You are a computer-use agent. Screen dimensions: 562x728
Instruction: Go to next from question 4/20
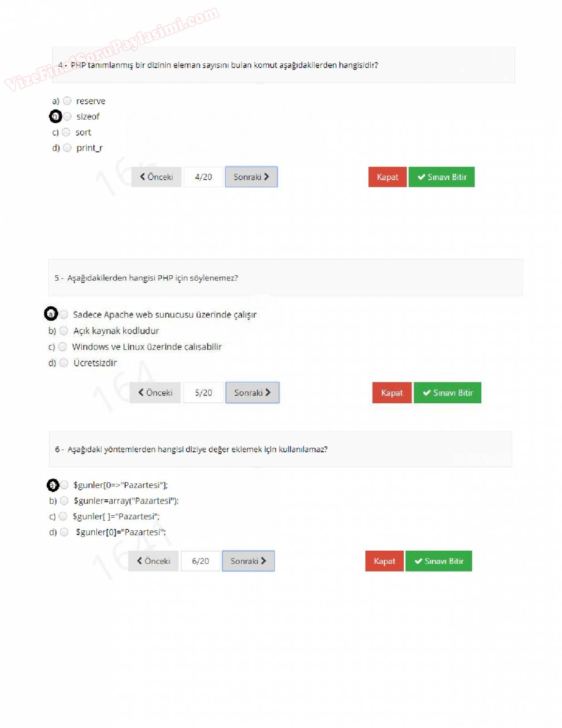click(x=251, y=177)
